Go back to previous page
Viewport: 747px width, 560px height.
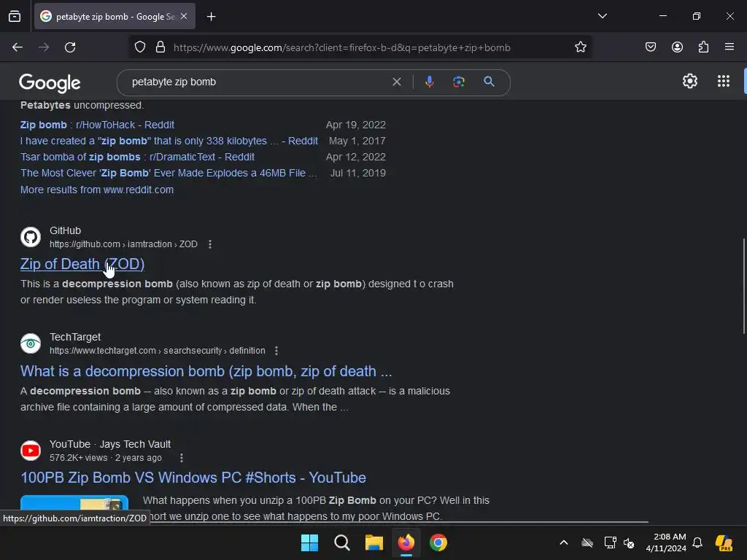click(18, 47)
